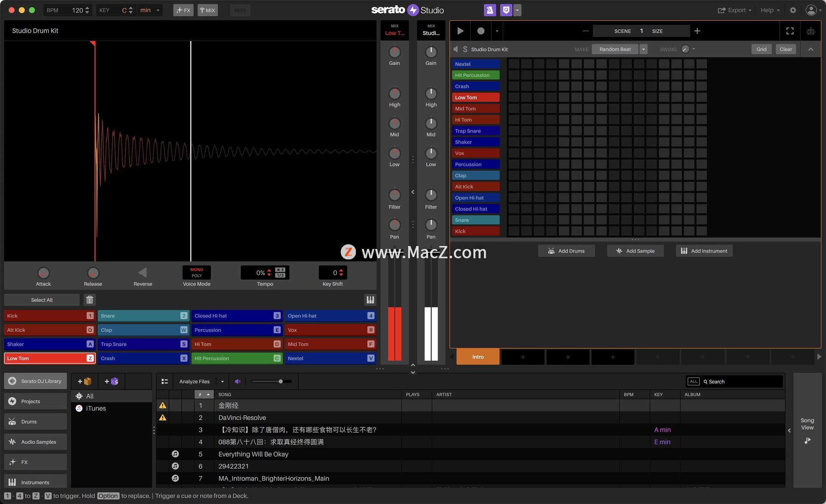Trigger the Hit Percussion pad

237,358
